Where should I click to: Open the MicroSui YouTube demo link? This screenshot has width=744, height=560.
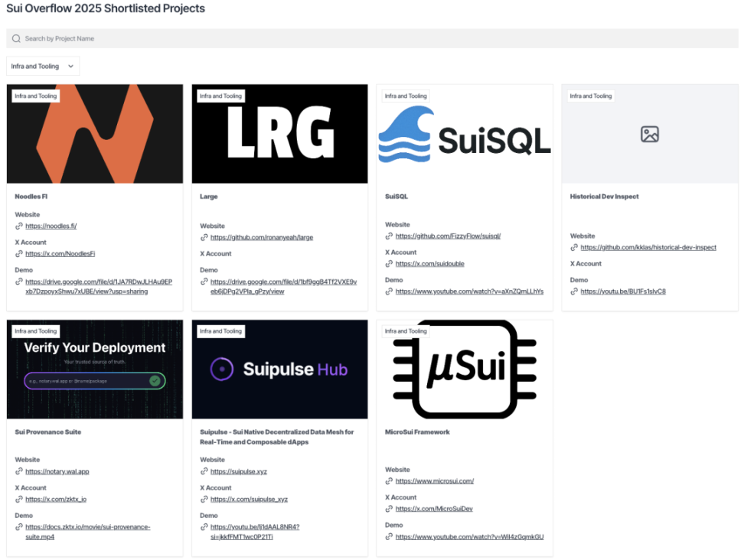pos(470,537)
